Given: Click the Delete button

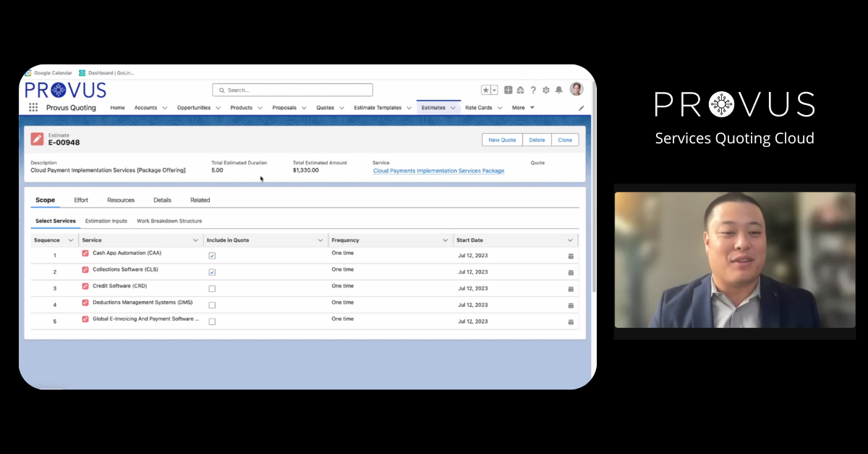Looking at the screenshot, I should (537, 140).
